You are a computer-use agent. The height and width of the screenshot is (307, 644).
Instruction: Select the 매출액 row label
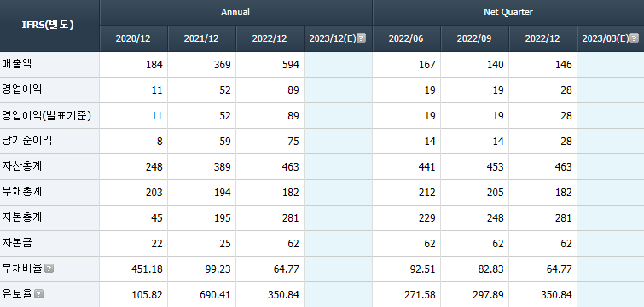coord(16,65)
